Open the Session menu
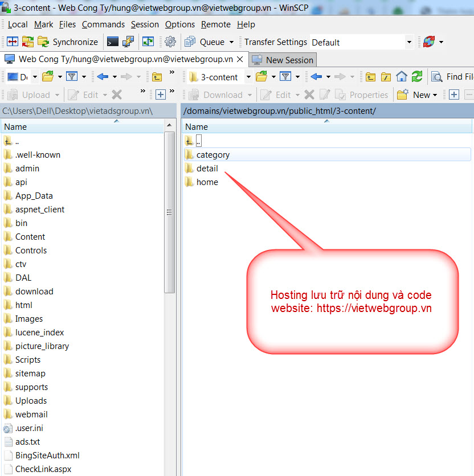The image size is (474, 476). point(145,24)
